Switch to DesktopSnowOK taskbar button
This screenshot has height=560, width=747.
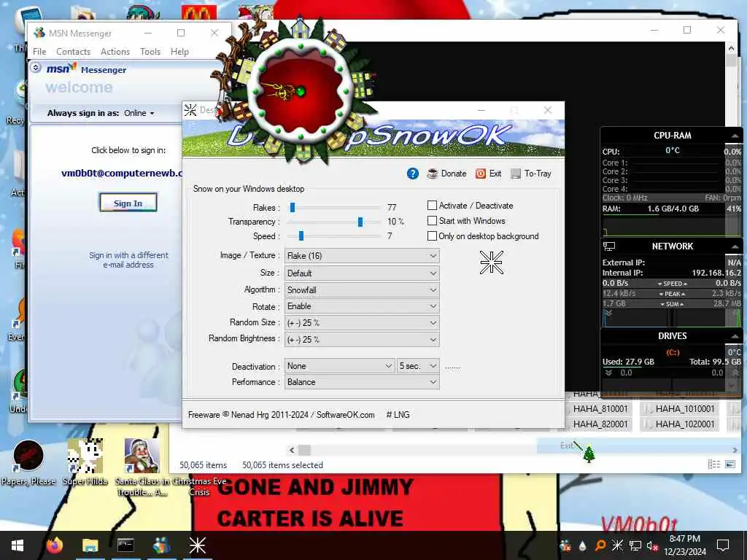point(197,545)
